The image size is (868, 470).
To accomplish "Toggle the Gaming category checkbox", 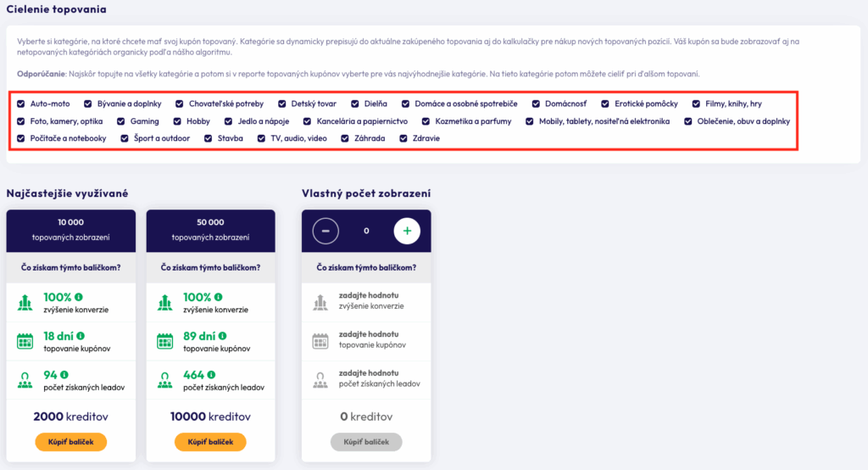I will (x=121, y=121).
